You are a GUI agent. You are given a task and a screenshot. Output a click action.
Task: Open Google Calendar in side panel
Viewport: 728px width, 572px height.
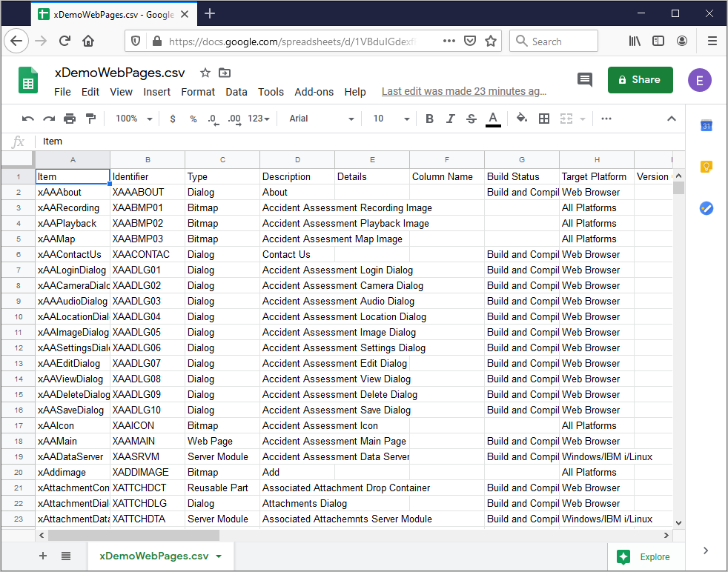point(707,126)
